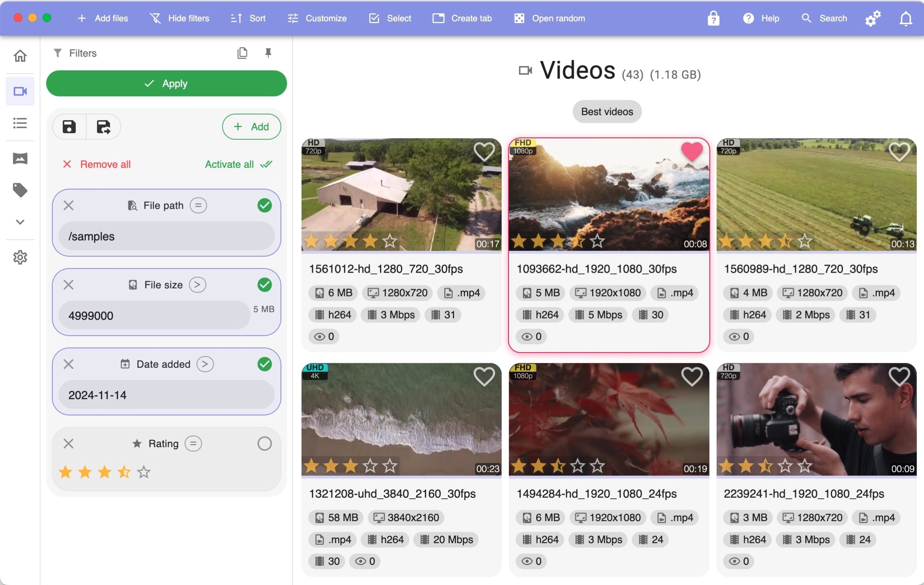The height and width of the screenshot is (585, 924).
Task: Open the Customize menu
Action: [317, 18]
